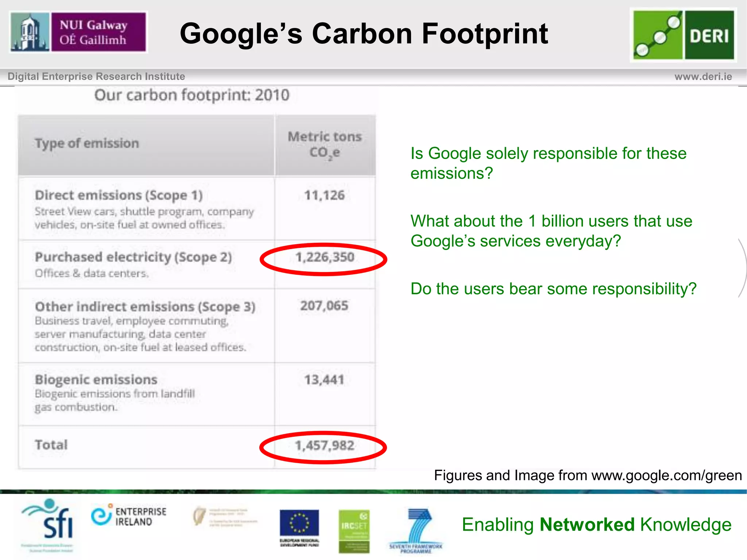Image resolution: width=747 pixels, height=560 pixels.
Task: Select the Biogenic emissions row label
Action: 96,380
